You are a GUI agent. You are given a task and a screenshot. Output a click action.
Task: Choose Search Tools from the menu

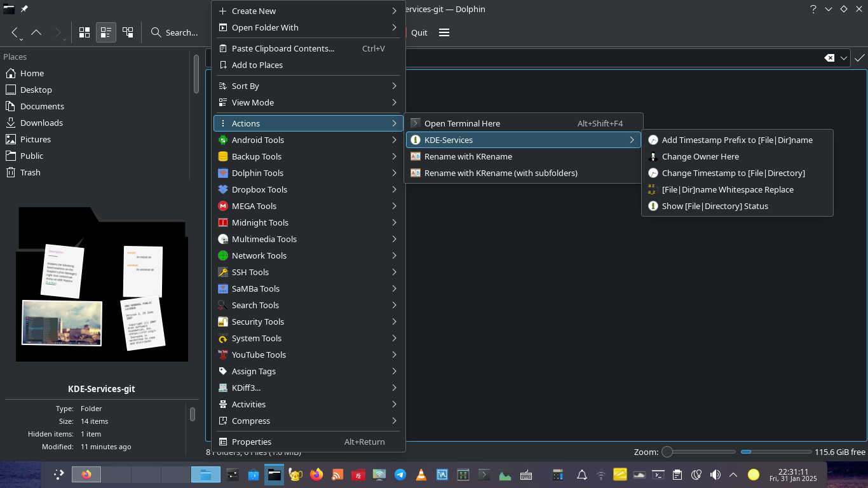coord(308,305)
